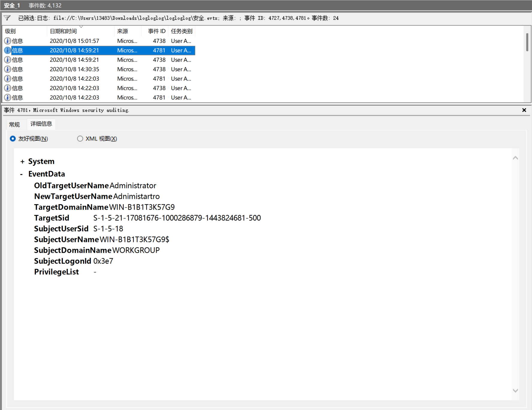Screen dimensions: 532x410
Task: Expand the System node
Action: click(22, 162)
